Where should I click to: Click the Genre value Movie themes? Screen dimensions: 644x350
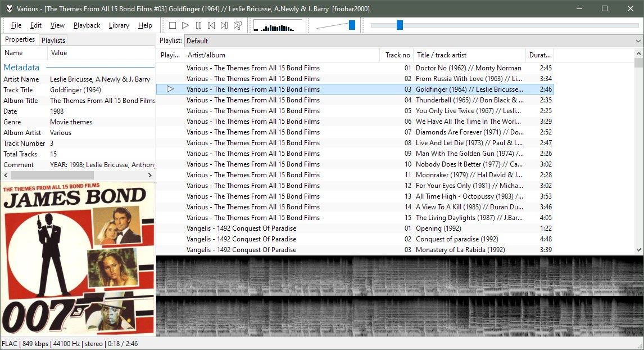click(x=71, y=122)
